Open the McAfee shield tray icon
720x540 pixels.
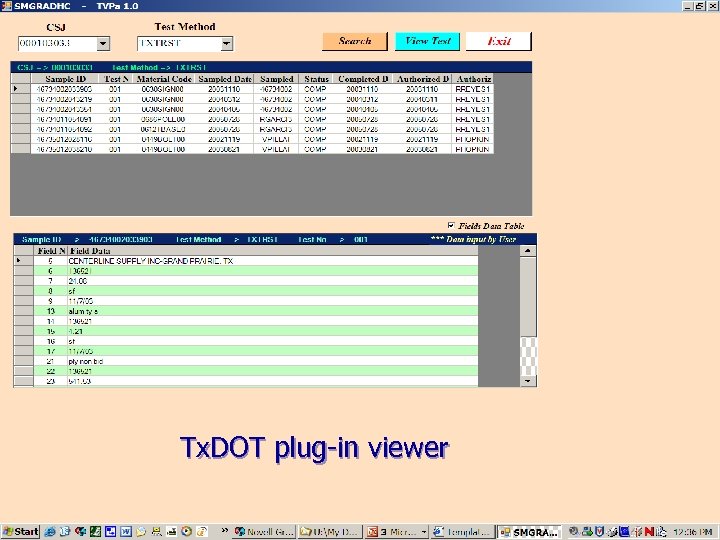coord(599,532)
